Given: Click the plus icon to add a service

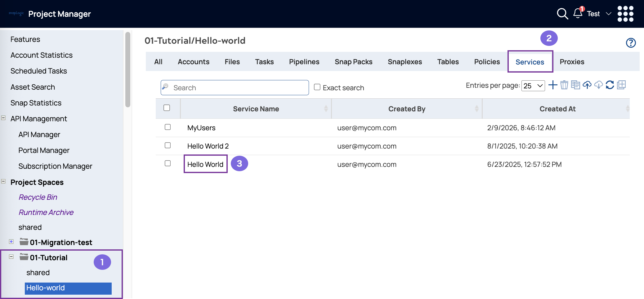Looking at the screenshot, I should tap(553, 85).
